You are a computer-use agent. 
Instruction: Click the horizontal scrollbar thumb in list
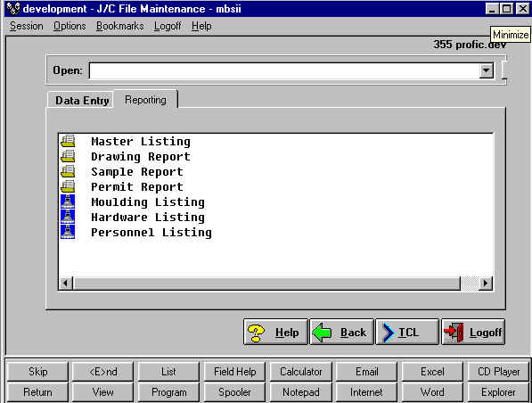(x=266, y=283)
